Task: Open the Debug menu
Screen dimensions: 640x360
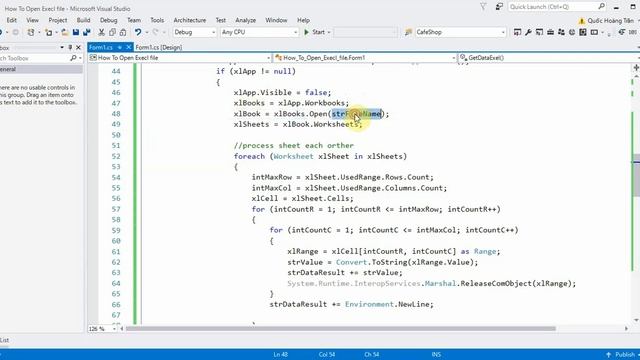Action: point(109,20)
